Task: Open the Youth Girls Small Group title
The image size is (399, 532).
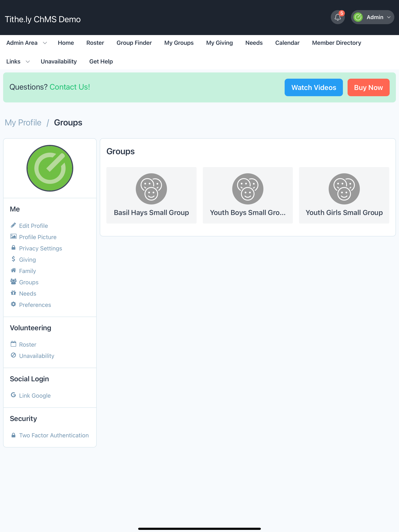Action: 344,213
